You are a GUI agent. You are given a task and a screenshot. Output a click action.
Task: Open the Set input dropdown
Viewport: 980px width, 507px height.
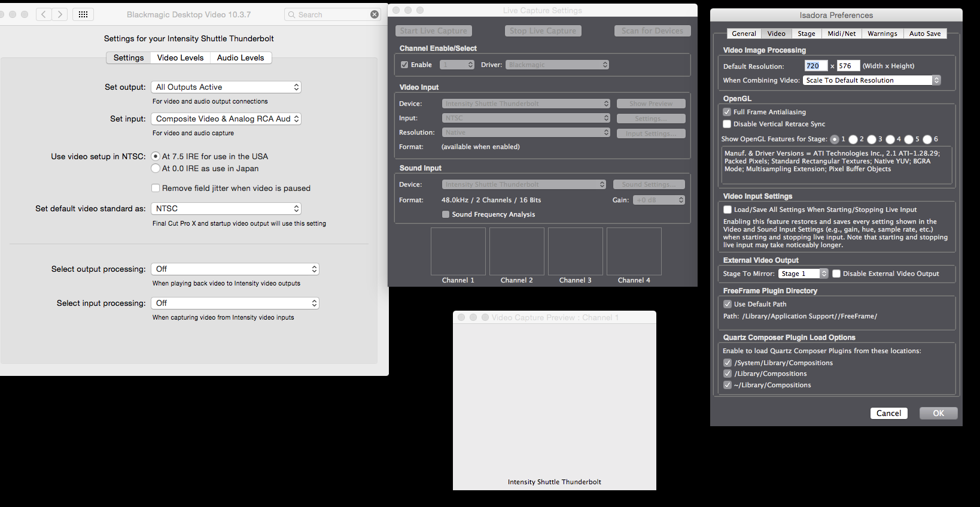(x=226, y=119)
